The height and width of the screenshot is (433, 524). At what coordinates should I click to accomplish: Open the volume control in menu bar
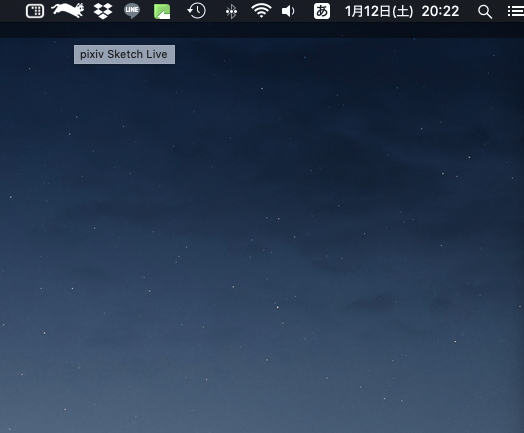[x=288, y=11]
